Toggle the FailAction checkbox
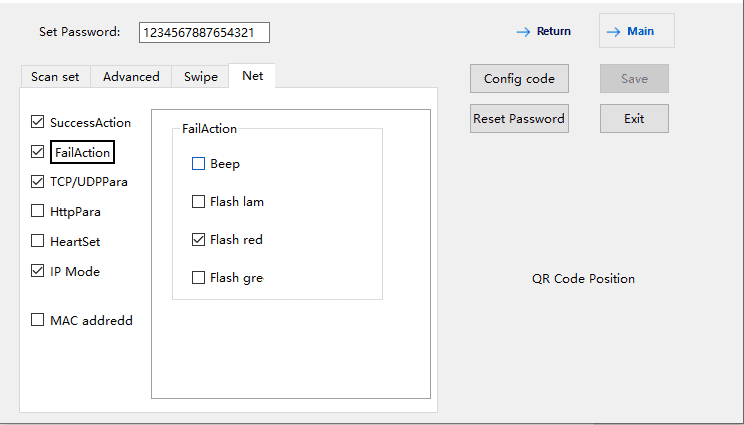Screen dimensions: 744x425 coord(38,152)
